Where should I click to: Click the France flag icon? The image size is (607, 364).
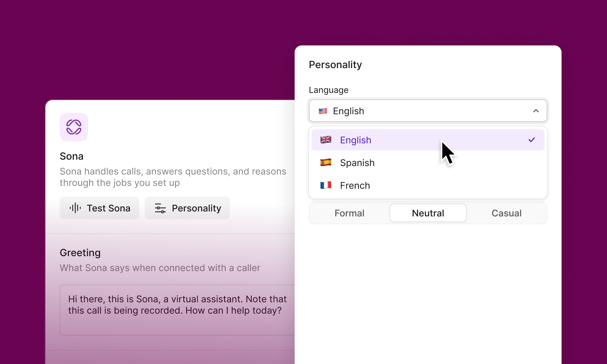tap(326, 185)
